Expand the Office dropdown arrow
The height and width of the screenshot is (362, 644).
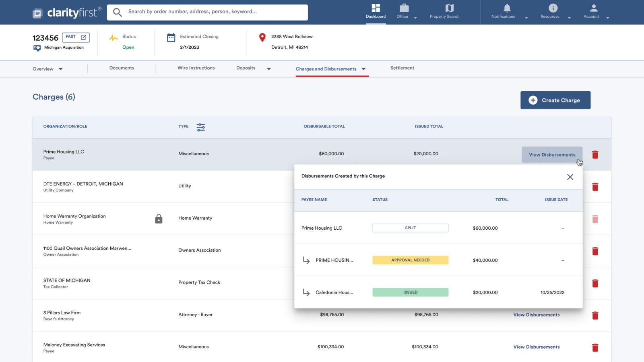click(x=415, y=18)
